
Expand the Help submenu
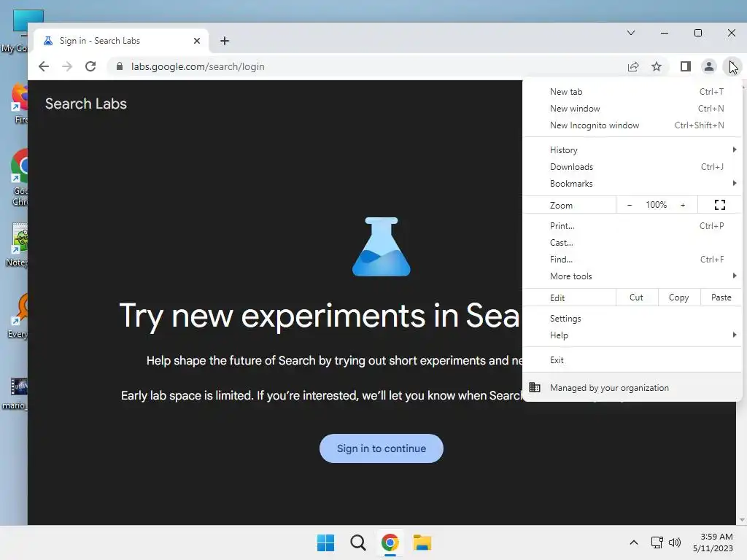pyautogui.click(x=632, y=335)
